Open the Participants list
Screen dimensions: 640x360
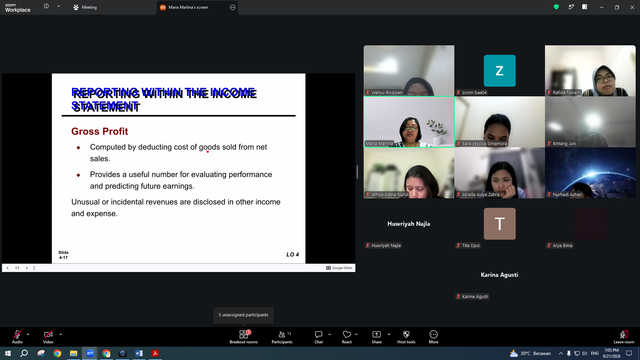(x=282, y=337)
